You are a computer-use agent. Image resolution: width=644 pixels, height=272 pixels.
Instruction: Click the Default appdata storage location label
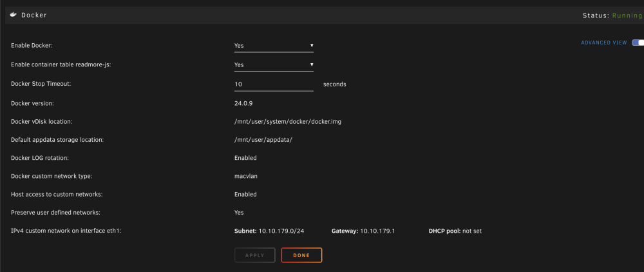(57, 140)
